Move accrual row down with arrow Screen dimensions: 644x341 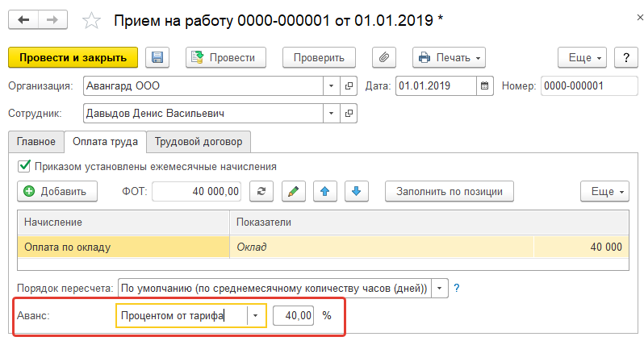[356, 191]
